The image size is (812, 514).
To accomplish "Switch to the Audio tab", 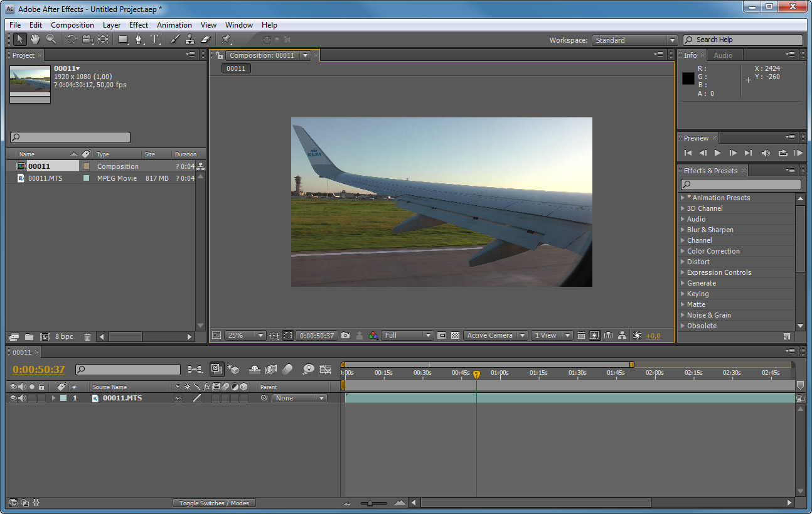I will [723, 55].
